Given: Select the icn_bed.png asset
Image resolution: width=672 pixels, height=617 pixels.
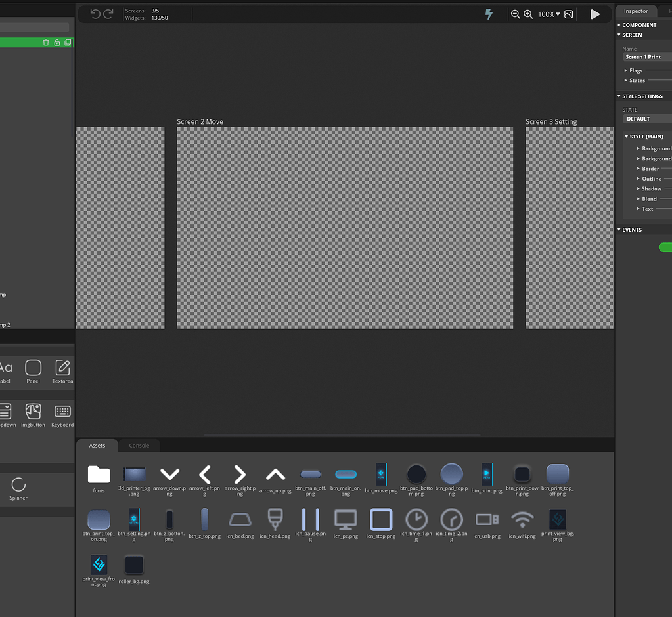Looking at the screenshot, I should pos(240,524).
